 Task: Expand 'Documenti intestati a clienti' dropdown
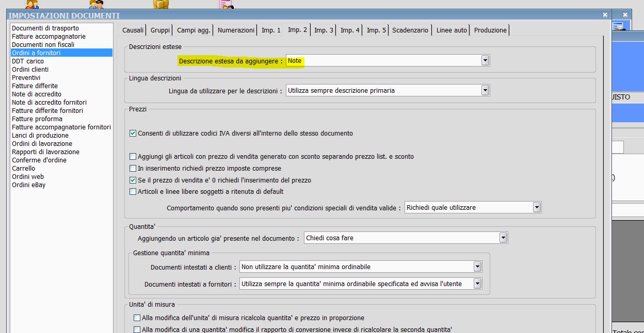click(x=478, y=267)
